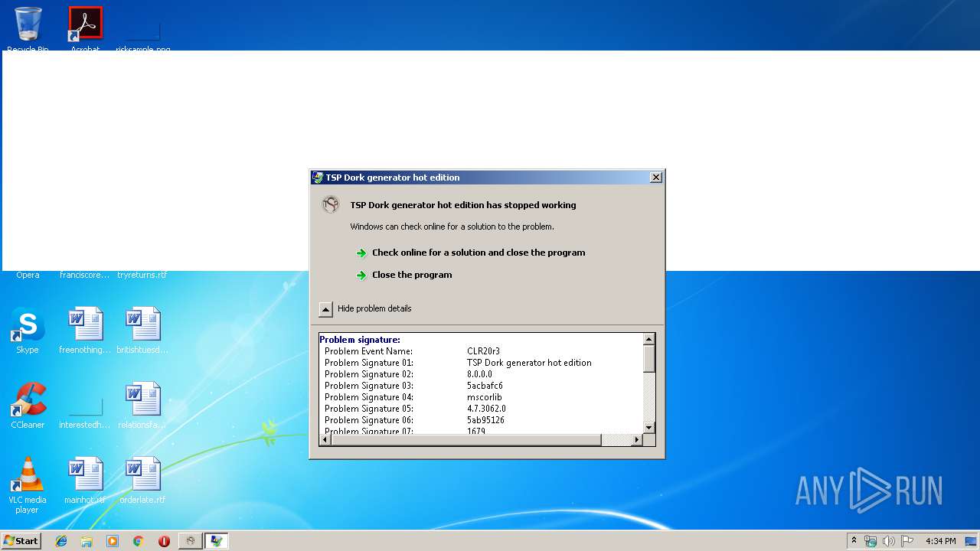This screenshot has height=551, width=980.
Task: Select the 'Problem signature:' heading text
Action: (360, 340)
